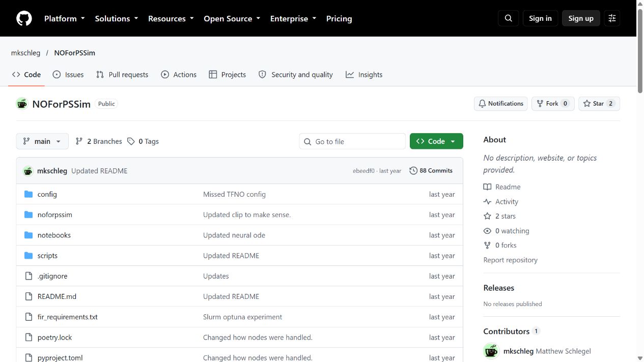Viewport: 644px width, 362px height.
Task: Click the commits history clock icon
Action: click(413, 171)
